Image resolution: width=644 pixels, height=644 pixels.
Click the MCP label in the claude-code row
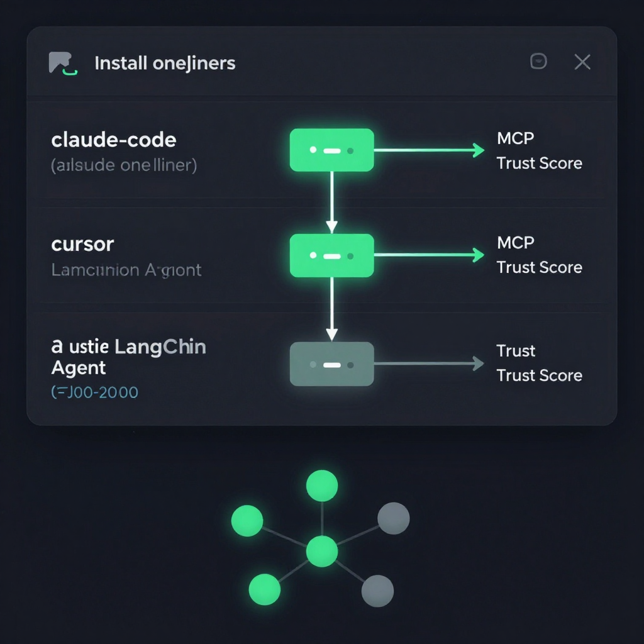click(x=516, y=138)
